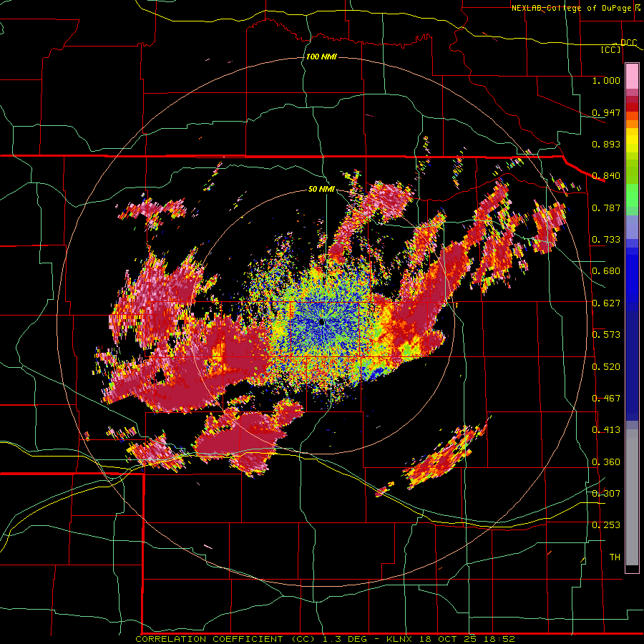This screenshot has width=644, height=644.
Task: Click the gray bottom segment of the color bar
Action: pos(632,497)
